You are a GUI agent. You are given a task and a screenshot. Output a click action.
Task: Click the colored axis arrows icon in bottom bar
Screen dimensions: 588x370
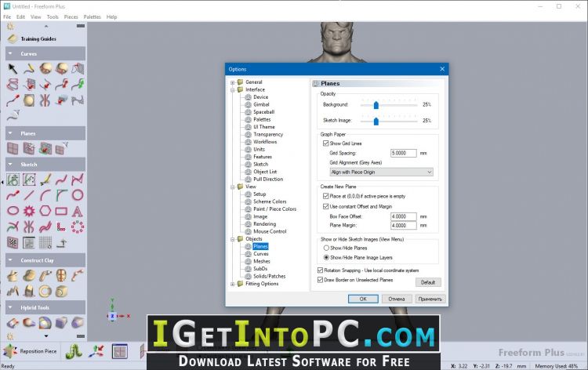pyautogui.click(x=96, y=351)
